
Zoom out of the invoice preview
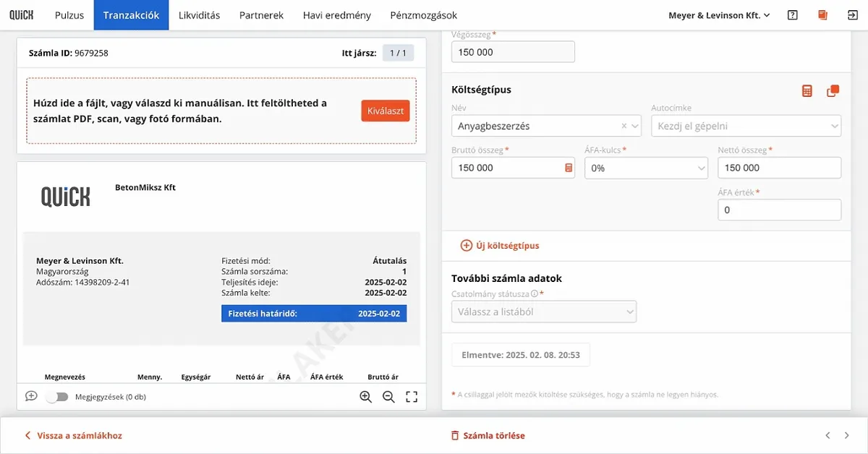click(x=388, y=396)
